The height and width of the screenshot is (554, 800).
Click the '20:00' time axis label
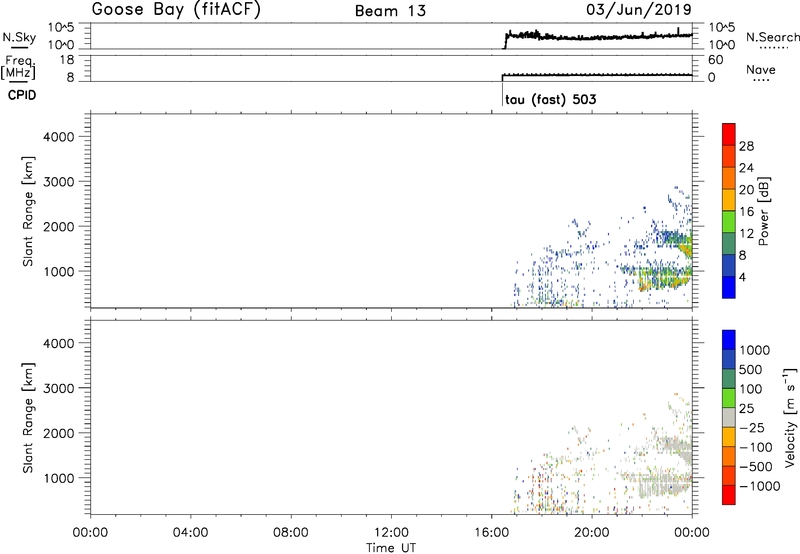[x=592, y=533]
